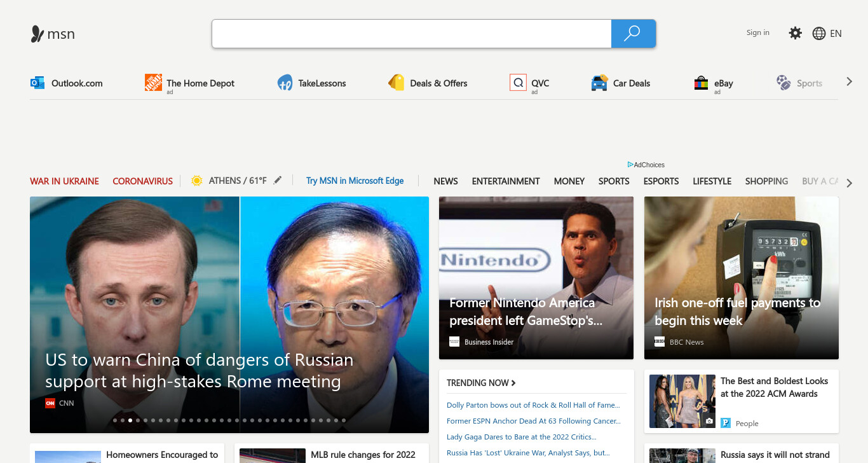This screenshot has height=463, width=868.
Task: Open settings gear icon
Action: tap(795, 33)
